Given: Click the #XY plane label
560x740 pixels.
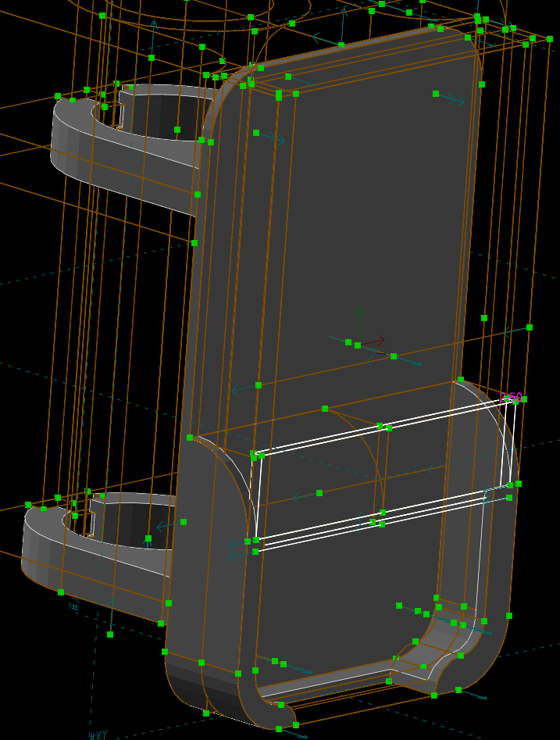Looking at the screenshot, I should 98,735.
